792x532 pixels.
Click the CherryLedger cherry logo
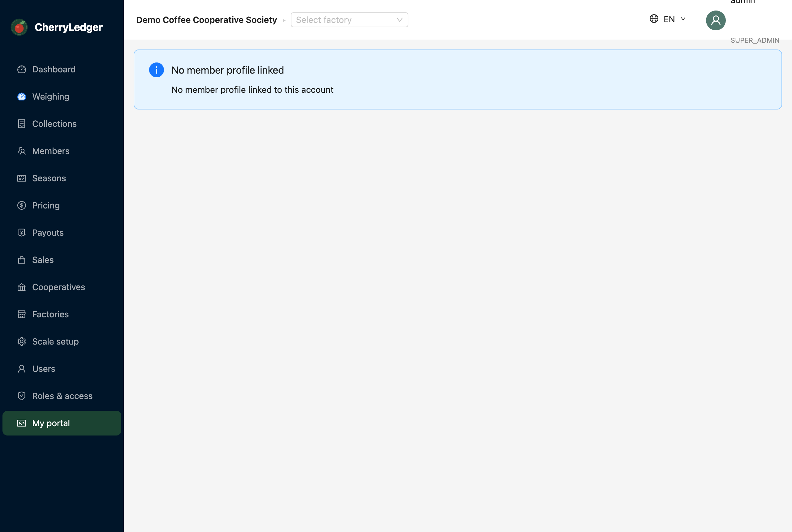click(19, 27)
